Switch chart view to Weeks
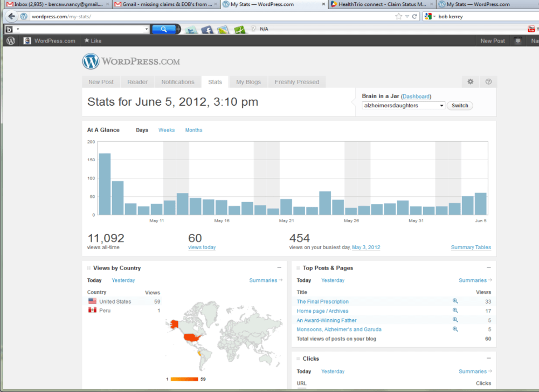The width and height of the screenshot is (539, 392). point(167,130)
